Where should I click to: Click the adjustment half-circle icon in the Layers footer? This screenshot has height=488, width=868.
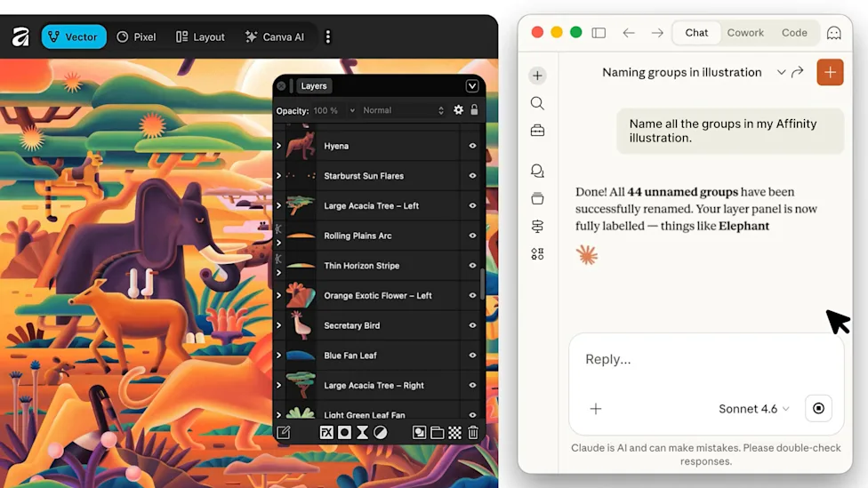pyautogui.click(x=381, y=433)
